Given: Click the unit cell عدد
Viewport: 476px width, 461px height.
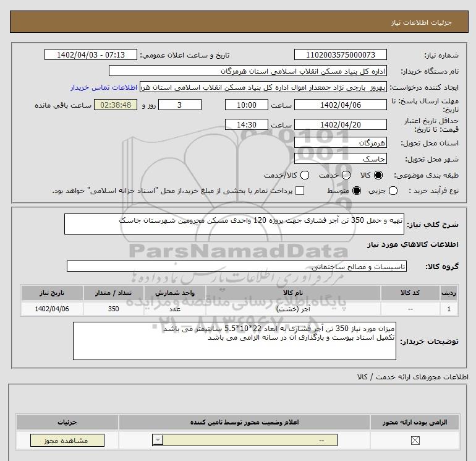Looking at the screenshot, I should 175,309.
